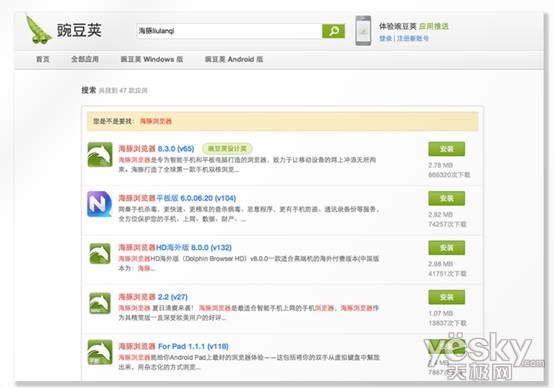Click the Wandoujia pea pod logo
The image size is (554, 388).
pos(38,29)
